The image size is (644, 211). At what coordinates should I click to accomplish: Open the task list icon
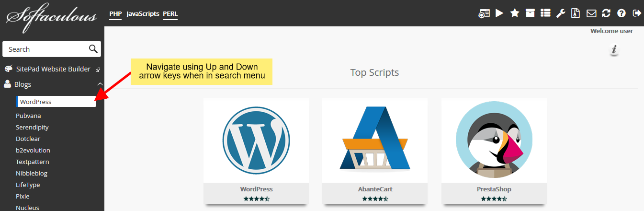[545, 13]
